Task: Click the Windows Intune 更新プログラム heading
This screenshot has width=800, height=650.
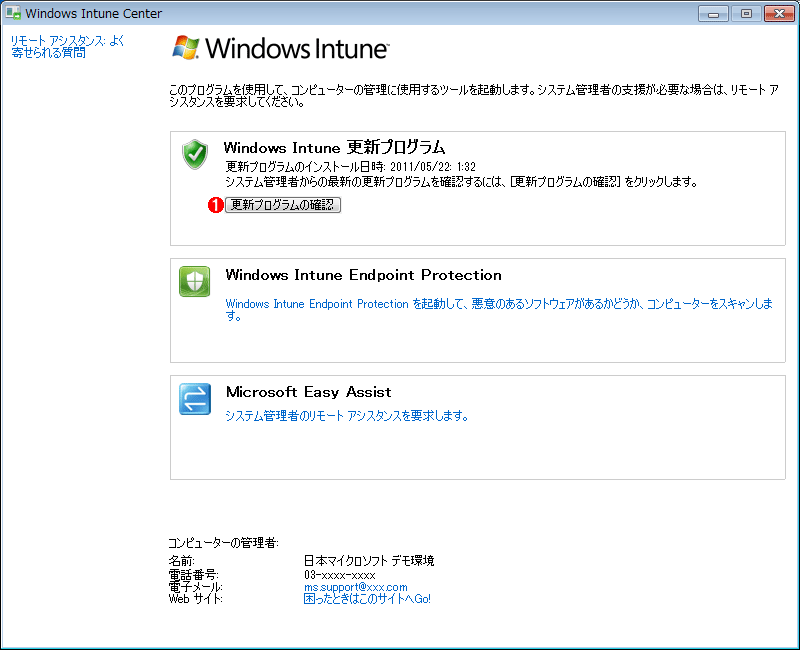Action: pyautogui.click(x=334, y=147)
